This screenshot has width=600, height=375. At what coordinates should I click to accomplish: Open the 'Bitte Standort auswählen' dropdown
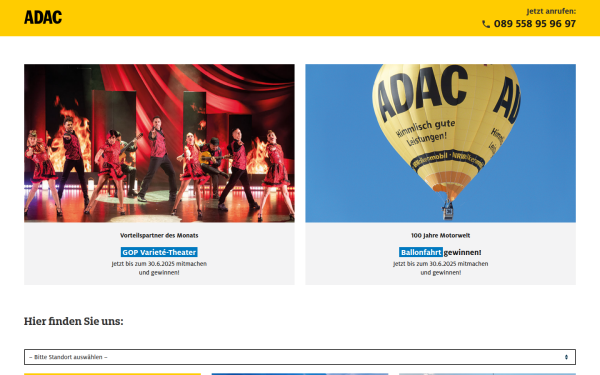(x=300, y=357)
